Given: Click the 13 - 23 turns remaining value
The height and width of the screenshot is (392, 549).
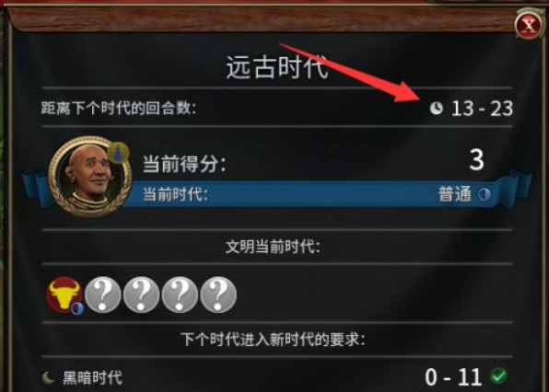Looking at the screenshot, I should click(482, 109).
